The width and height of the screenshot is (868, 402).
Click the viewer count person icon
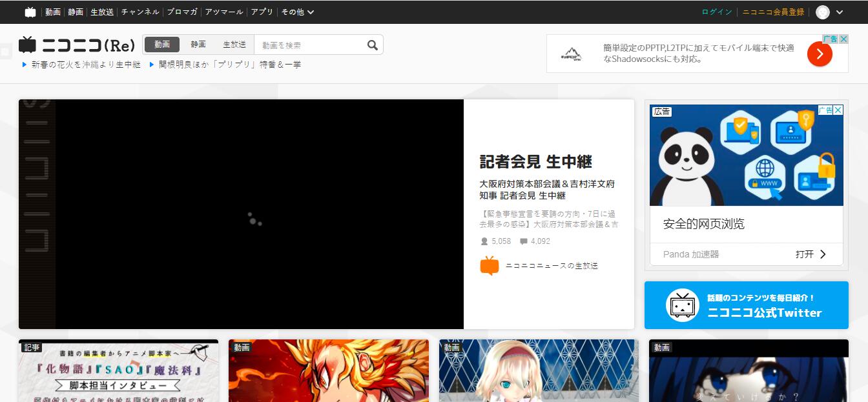click(x=484, y=241)
